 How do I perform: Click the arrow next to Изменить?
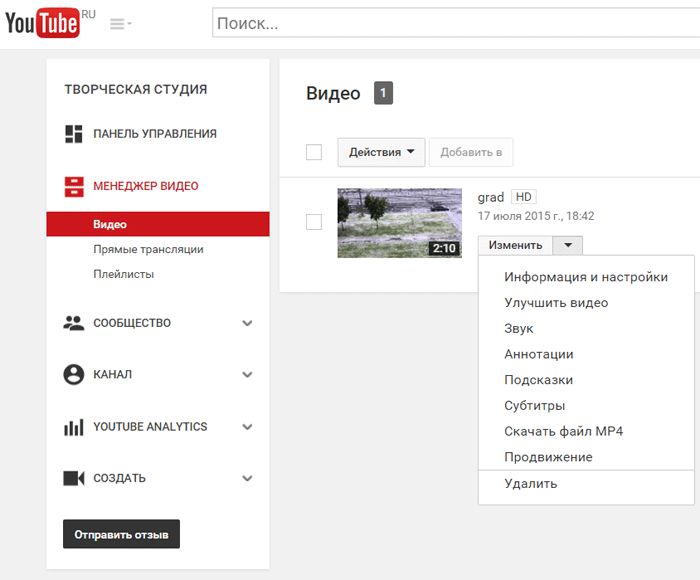pos(567,245)
